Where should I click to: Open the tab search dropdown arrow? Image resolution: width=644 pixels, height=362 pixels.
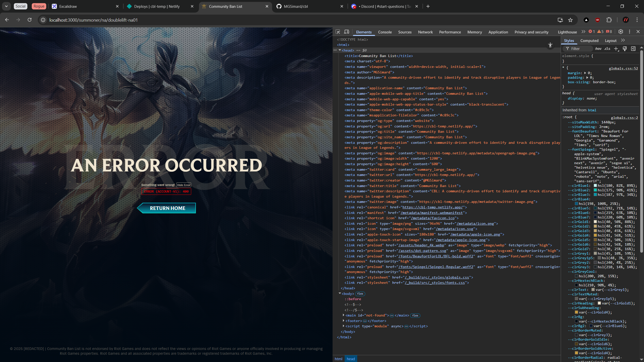point(6,6)
